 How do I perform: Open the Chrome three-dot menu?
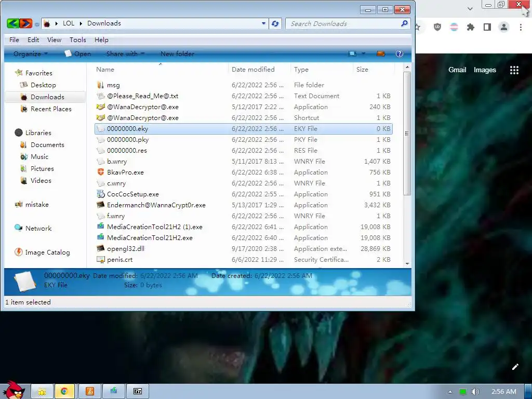pos(521,27)
